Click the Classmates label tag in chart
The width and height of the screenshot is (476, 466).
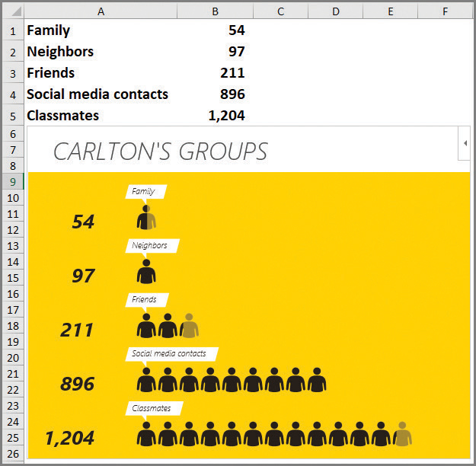coord(152,408)
